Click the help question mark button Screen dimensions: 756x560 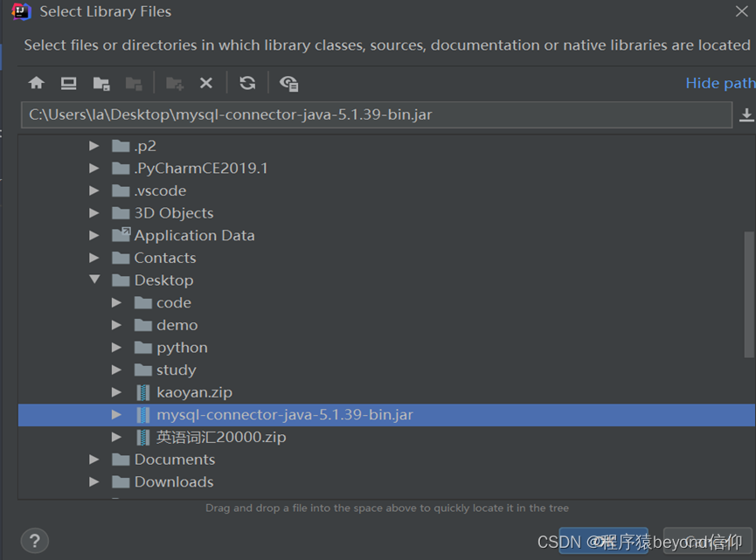coord(35,541)
